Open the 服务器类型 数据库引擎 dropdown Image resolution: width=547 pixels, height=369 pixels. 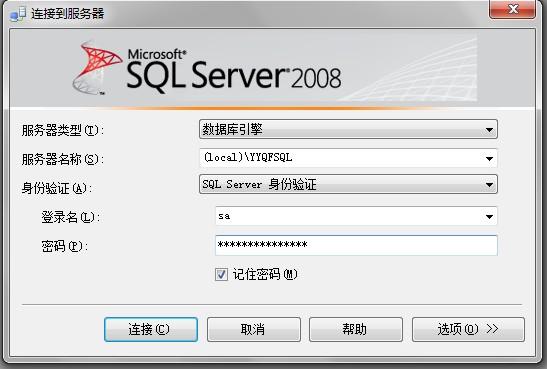(x=348, y=129)
